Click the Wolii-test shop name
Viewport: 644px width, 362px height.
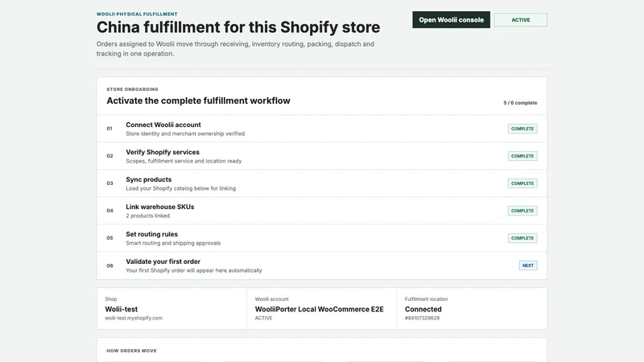tap(122, 309)
